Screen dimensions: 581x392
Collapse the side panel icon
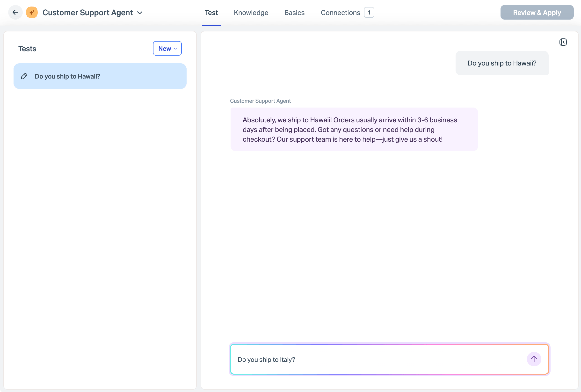[x=563, y=42]
